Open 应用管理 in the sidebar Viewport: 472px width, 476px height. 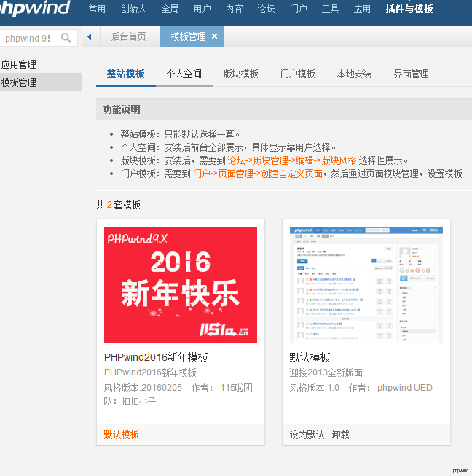point(19,64)
